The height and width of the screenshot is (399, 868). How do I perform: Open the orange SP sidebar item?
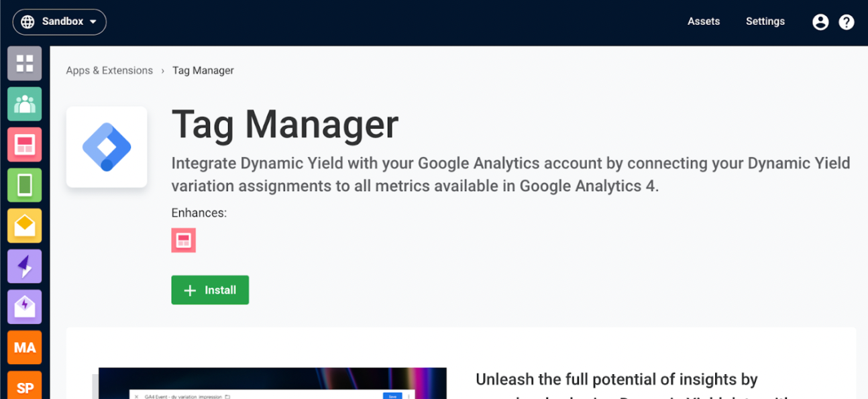click(x=25, y=385)
